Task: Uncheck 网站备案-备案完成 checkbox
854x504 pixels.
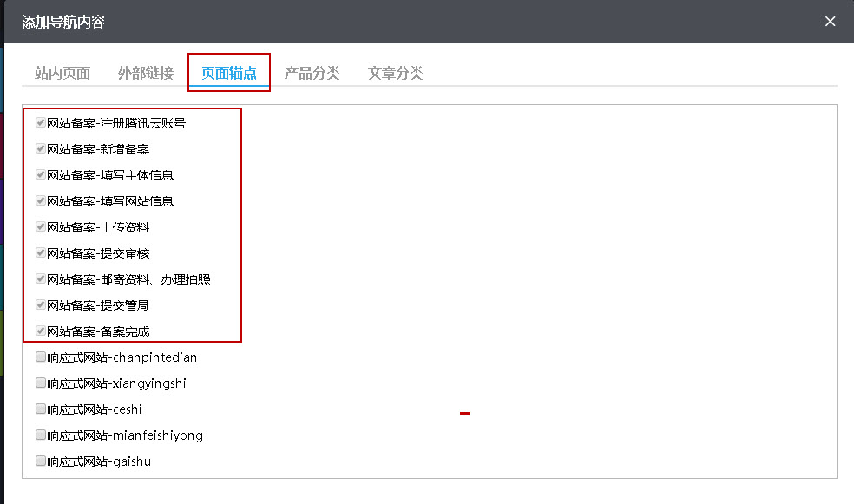Action: coord(41,331)
